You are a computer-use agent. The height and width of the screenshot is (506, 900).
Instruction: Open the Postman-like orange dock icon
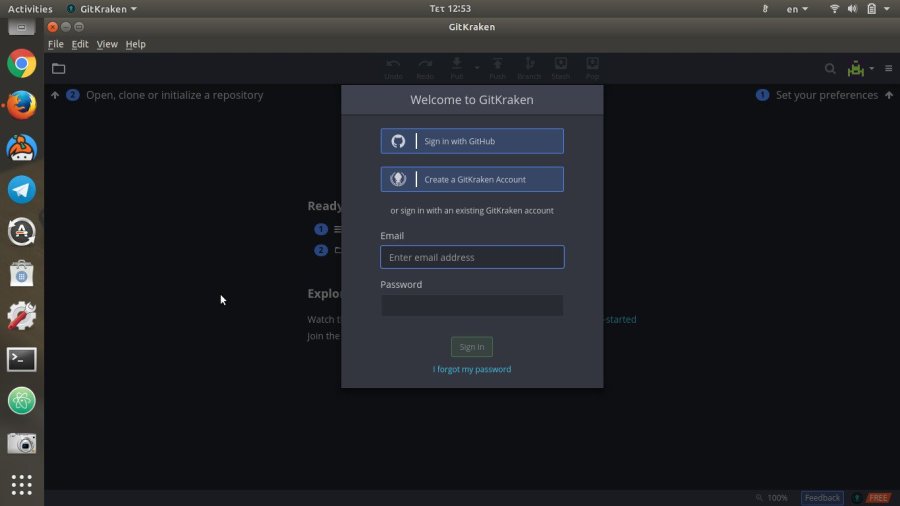click(x=22, y=147)
